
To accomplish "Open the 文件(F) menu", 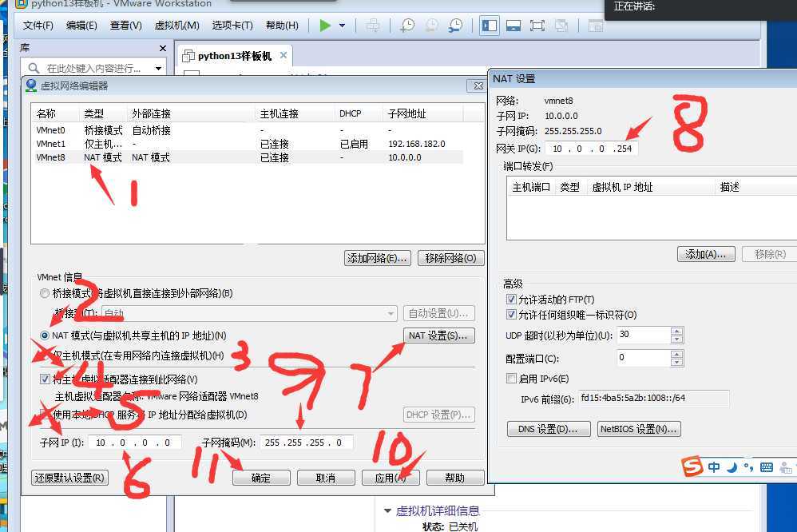I will 38,26.
